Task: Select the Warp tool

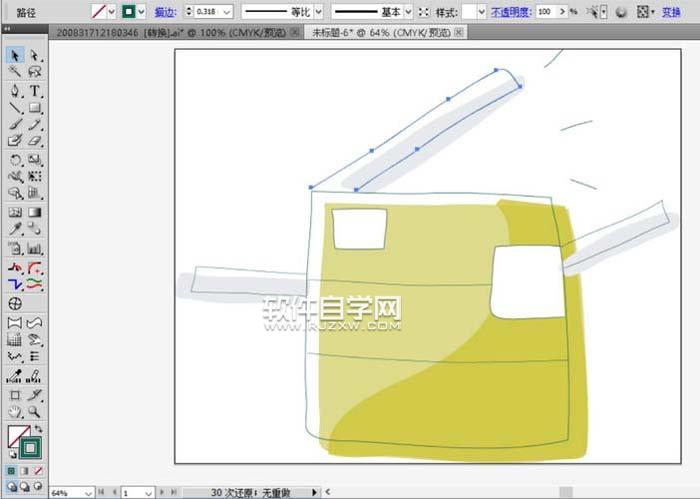Action: [15, 176]
